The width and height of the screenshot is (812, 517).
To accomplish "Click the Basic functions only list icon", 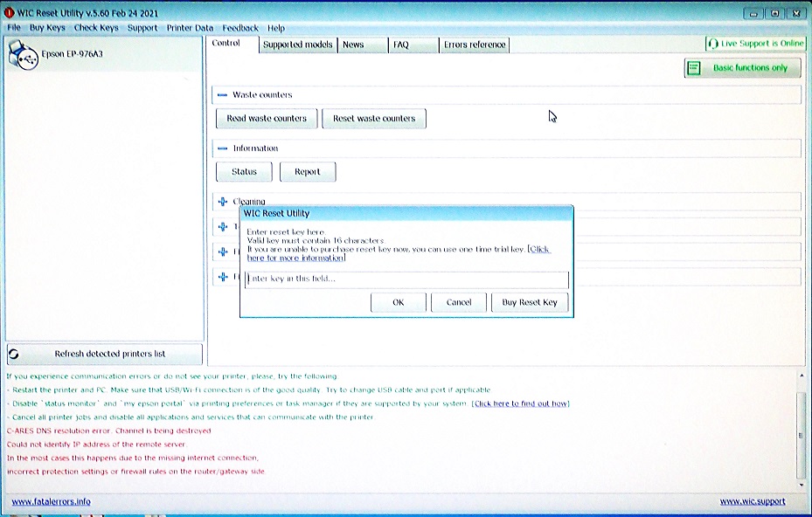I will click(695, 68).
